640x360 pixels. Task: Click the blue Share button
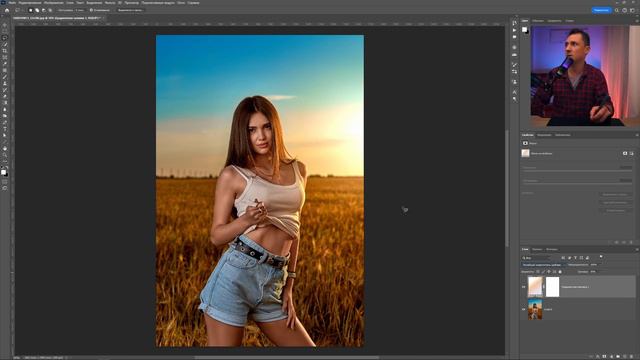click(601, 10)
